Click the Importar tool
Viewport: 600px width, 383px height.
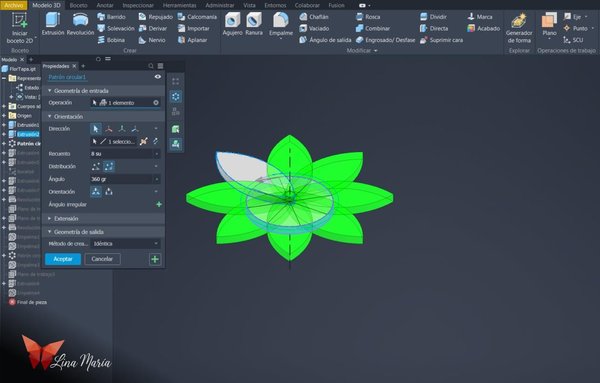coord(194,28)
